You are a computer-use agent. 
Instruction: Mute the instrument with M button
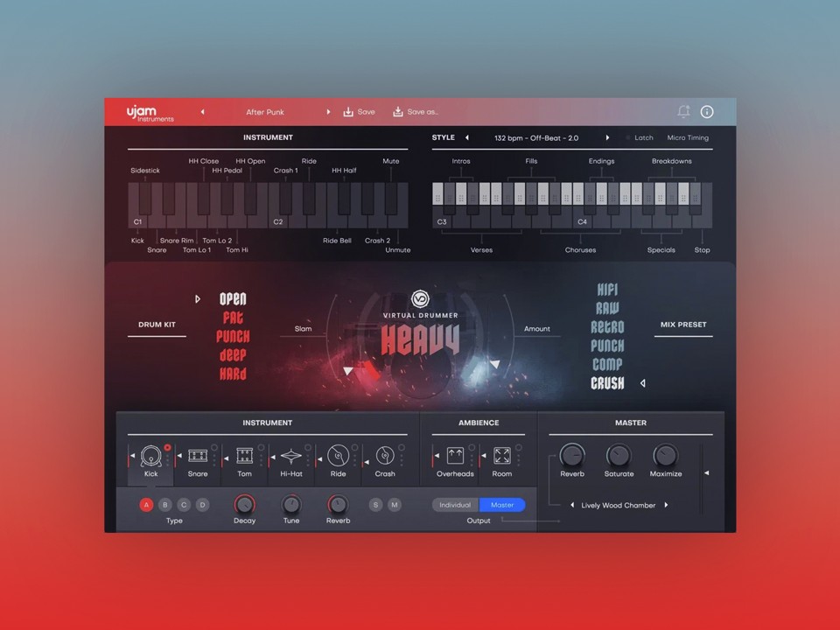395,505
